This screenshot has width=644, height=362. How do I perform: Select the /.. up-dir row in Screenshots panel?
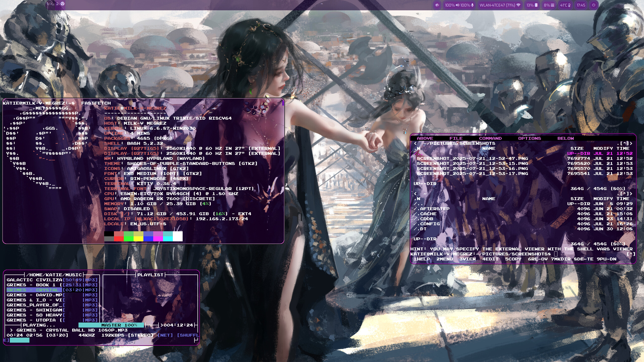[523, 153]
